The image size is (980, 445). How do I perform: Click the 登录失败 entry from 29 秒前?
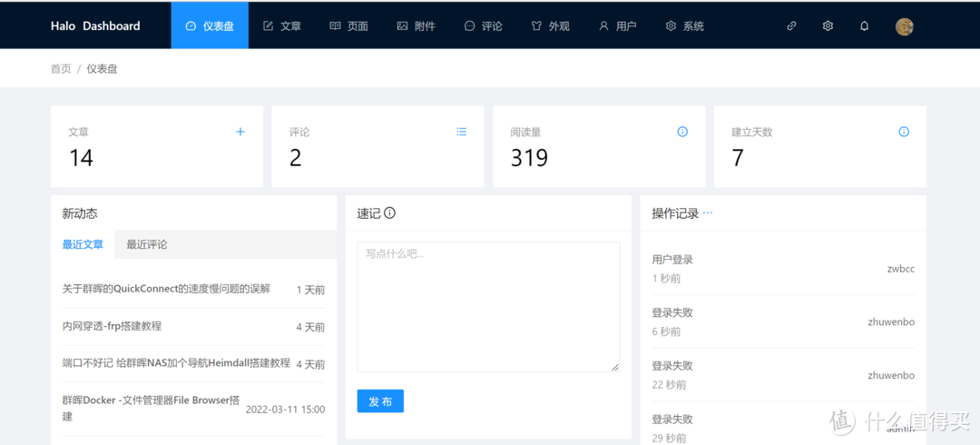pyautogui.click(x=783, y=428)
